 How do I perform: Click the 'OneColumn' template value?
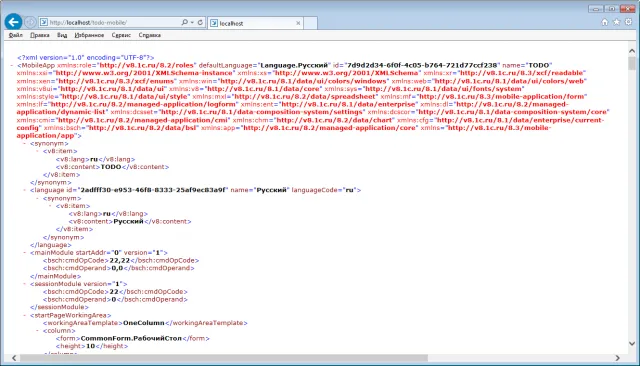pos(144,323)
